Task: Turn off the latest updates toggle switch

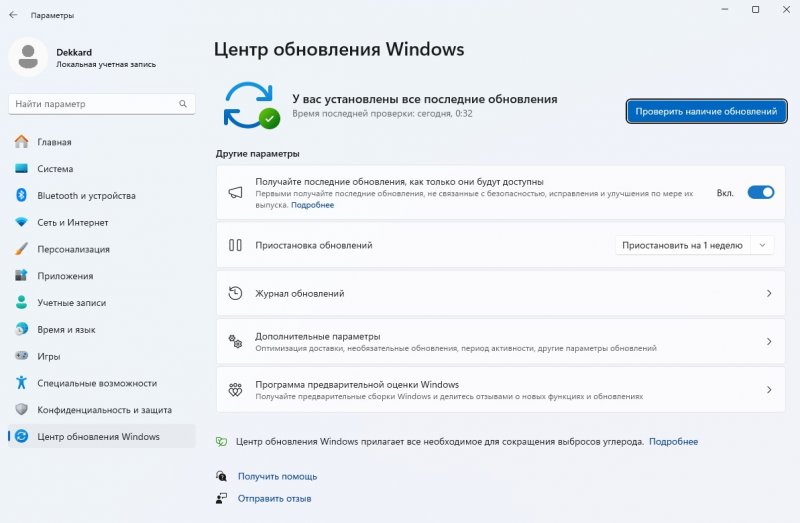Action: [761, 192]
